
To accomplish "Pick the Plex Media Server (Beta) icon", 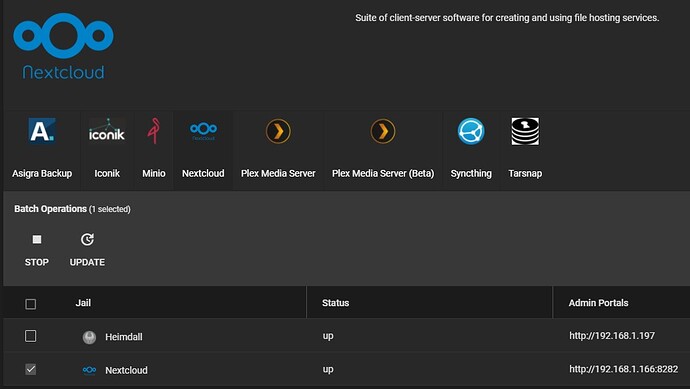I will point(383,131).
